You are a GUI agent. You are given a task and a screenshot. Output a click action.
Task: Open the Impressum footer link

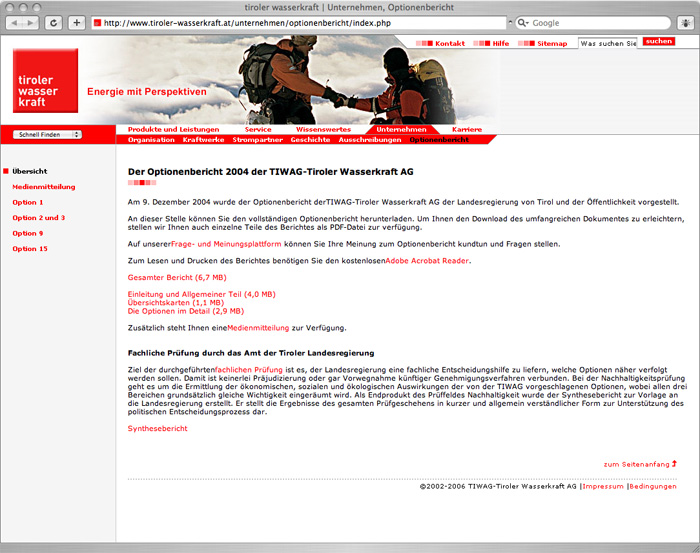pos(603,486)
